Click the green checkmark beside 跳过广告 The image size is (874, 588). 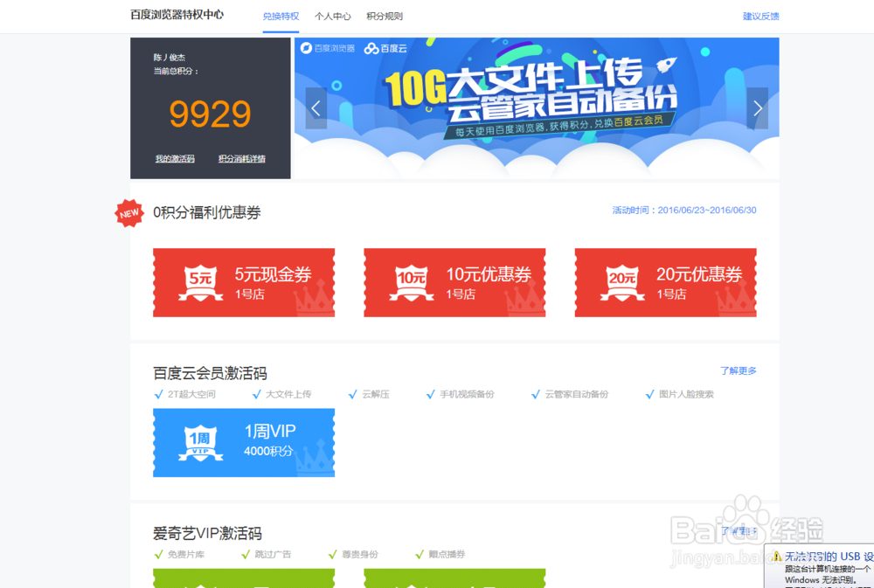tap(246, 555)
